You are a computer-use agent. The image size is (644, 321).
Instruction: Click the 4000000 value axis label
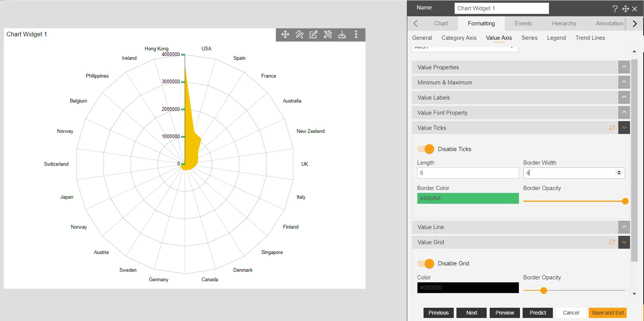tap(171, 55)
